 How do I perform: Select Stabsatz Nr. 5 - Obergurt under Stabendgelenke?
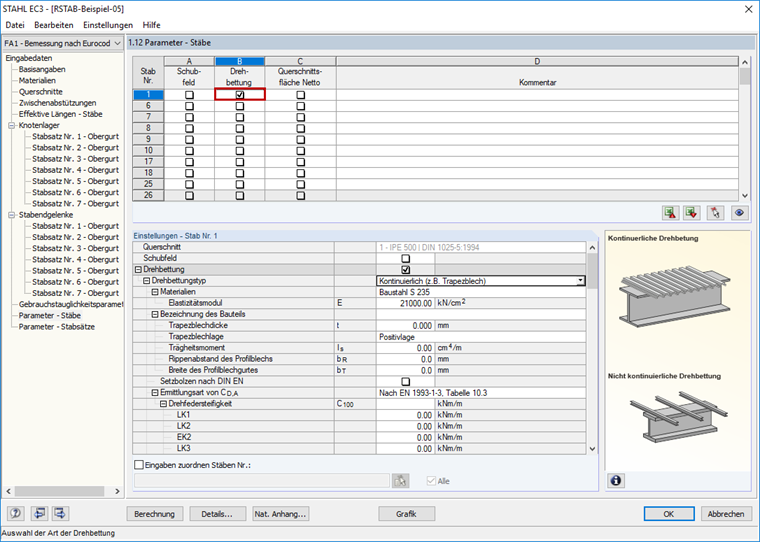pos(76,271)
